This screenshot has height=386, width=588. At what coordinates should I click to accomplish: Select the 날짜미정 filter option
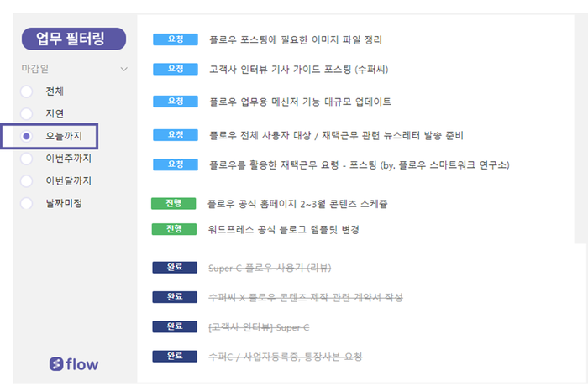point(27,203)
